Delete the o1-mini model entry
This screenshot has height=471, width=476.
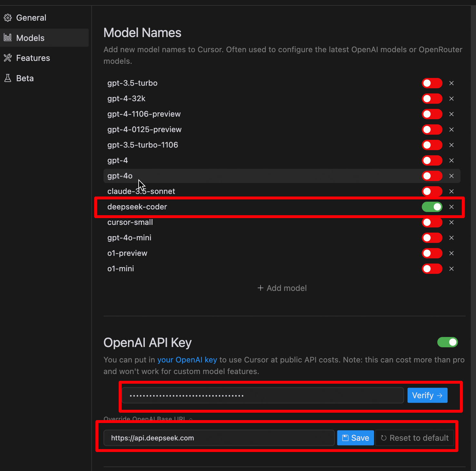(x=451, y=269)
